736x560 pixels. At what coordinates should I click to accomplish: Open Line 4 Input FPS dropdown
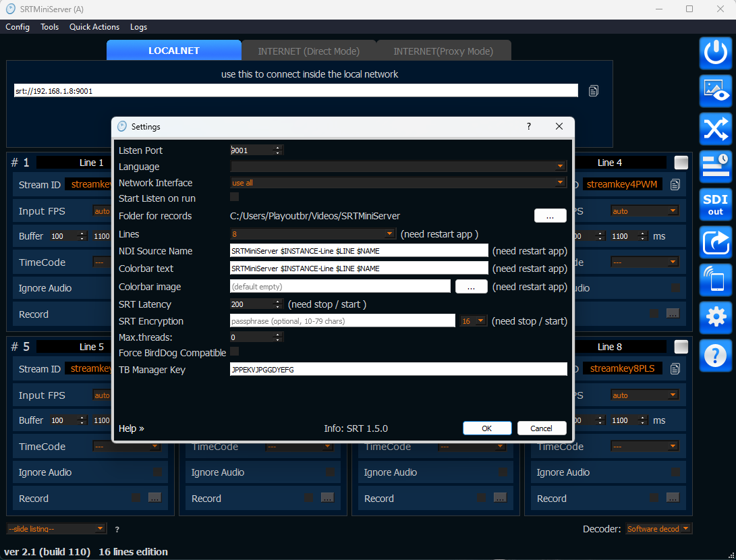coord(644,211)
